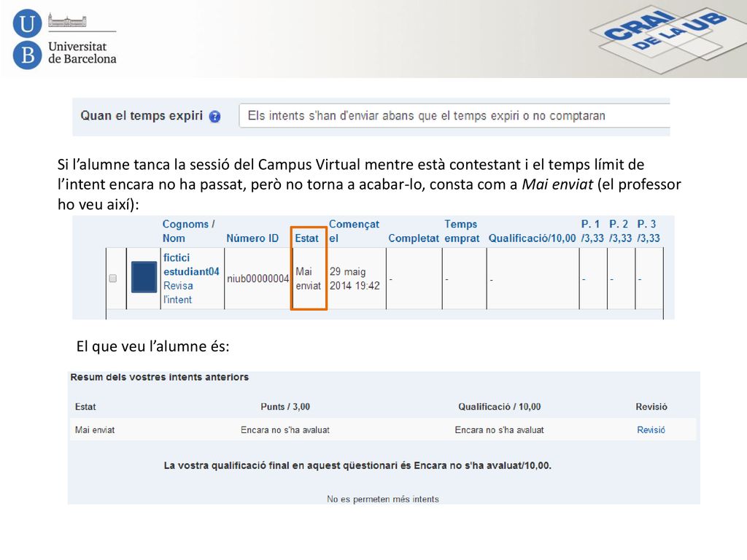Click the Mai enviat state in teacher table
The image size is (747, 560).
pos(309,279)
